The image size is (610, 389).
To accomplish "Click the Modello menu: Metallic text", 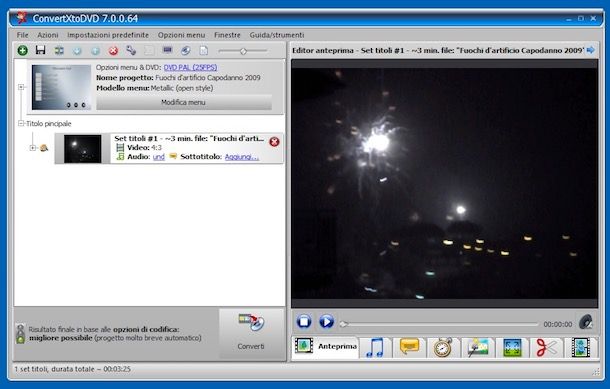I will tap(155, 88).
